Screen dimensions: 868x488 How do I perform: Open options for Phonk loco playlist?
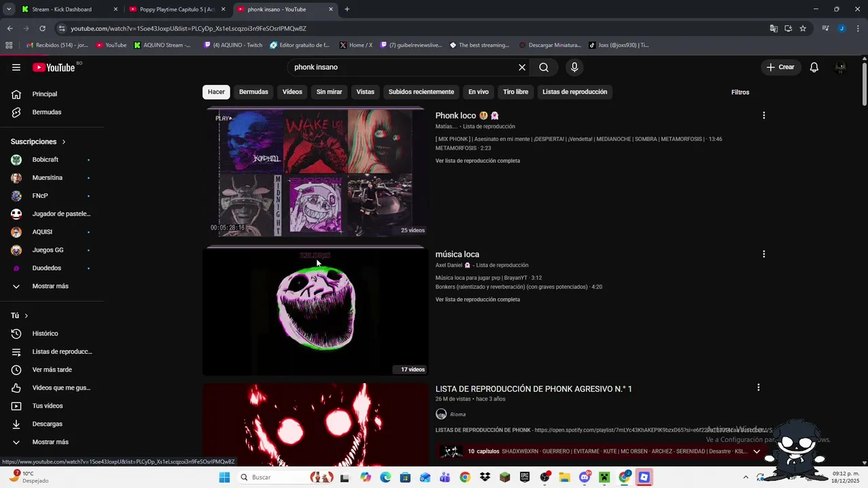[x=764, y=115]
